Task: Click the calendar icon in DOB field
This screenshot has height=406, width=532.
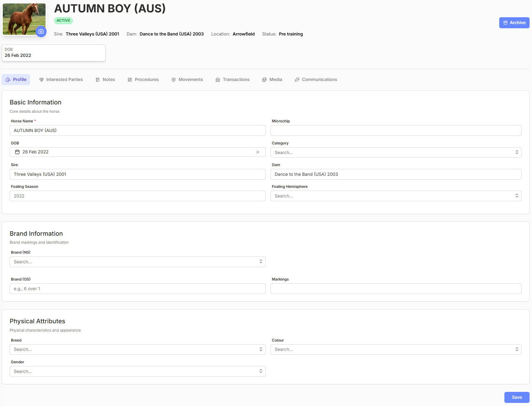Action: [17, 152]
